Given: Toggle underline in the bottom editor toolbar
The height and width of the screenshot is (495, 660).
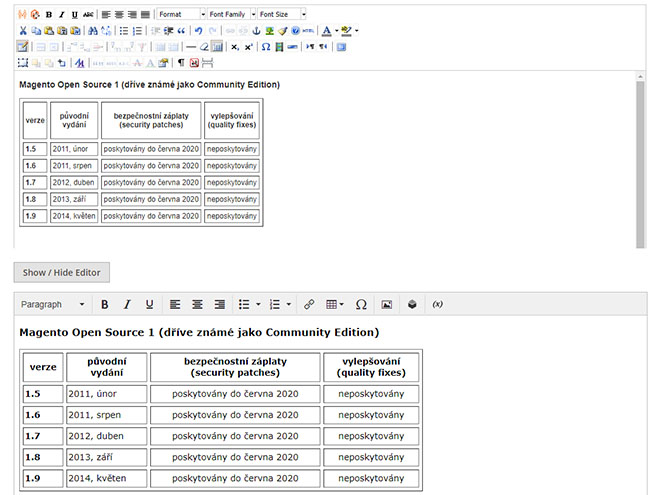Looking at the screenshot, I should point(149,304).
